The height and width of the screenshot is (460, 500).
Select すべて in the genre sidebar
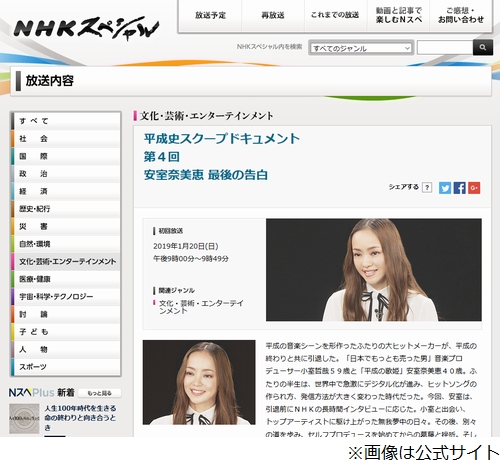pos(65,121)
